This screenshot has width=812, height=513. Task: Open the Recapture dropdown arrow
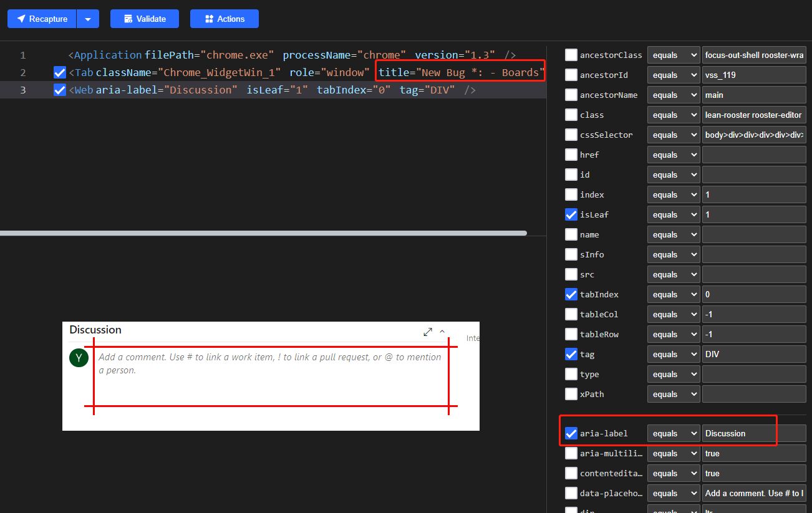88,19
